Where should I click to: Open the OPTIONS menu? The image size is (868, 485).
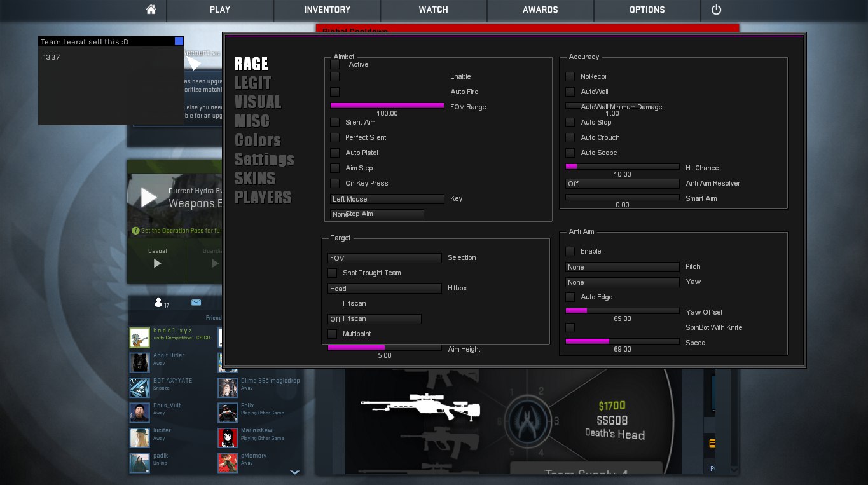[x=647, y=10]
